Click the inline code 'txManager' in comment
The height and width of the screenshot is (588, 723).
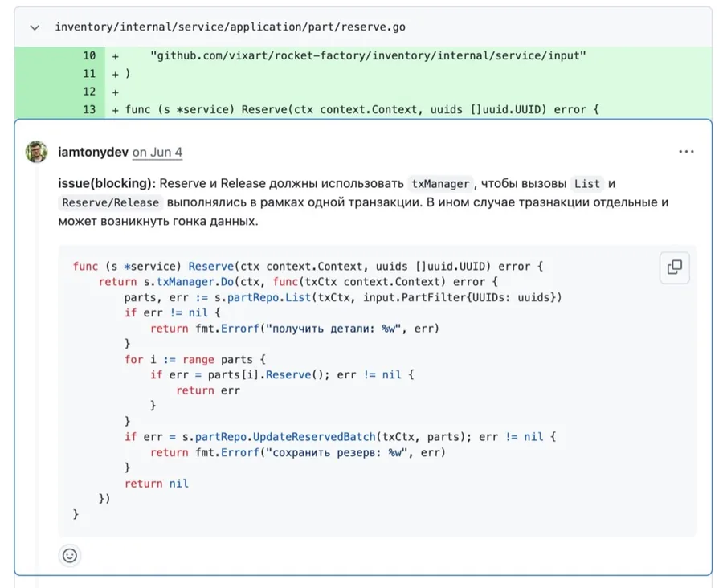(x=440, y=183)
